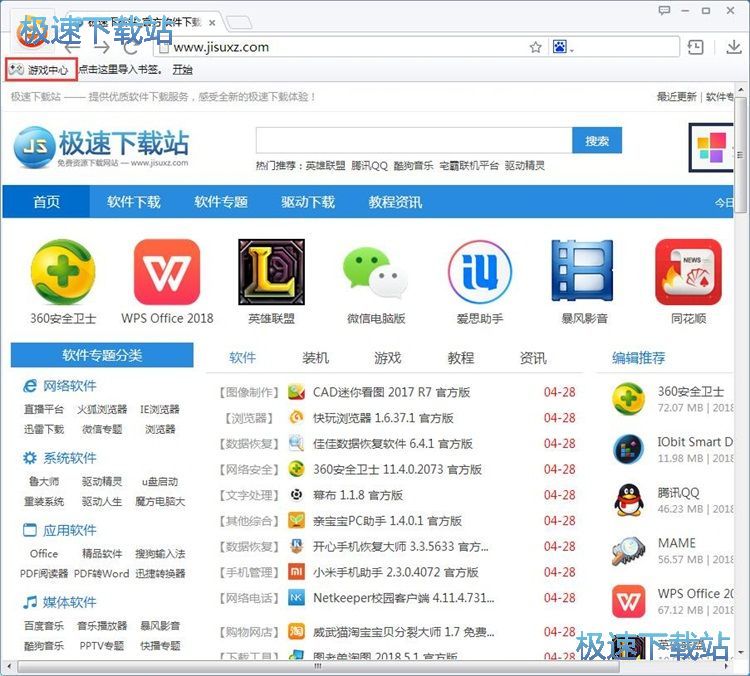Click 小米手机助手 MI icon

point(296,572)
